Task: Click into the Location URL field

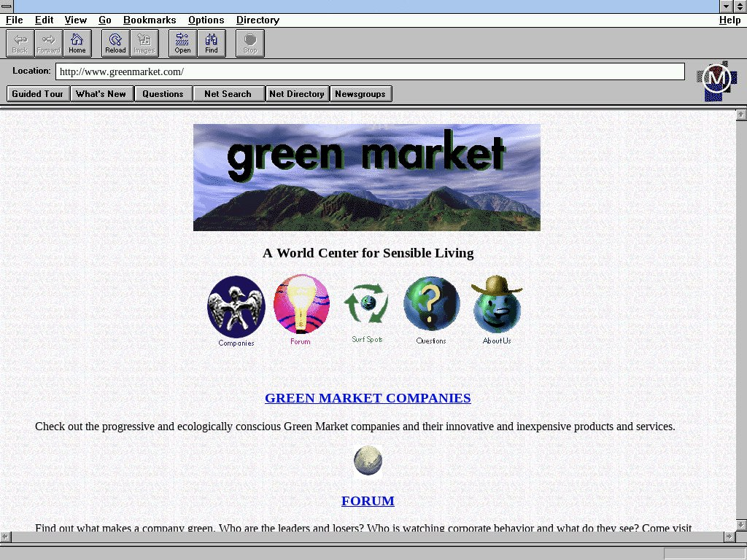Action: (x=370, y=71)
